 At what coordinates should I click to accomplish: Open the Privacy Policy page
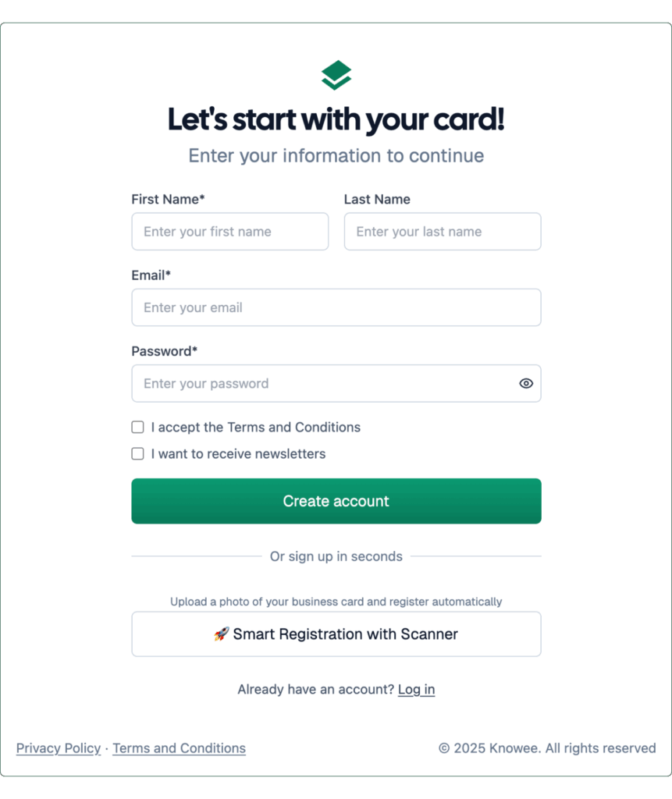click(58, 748)
